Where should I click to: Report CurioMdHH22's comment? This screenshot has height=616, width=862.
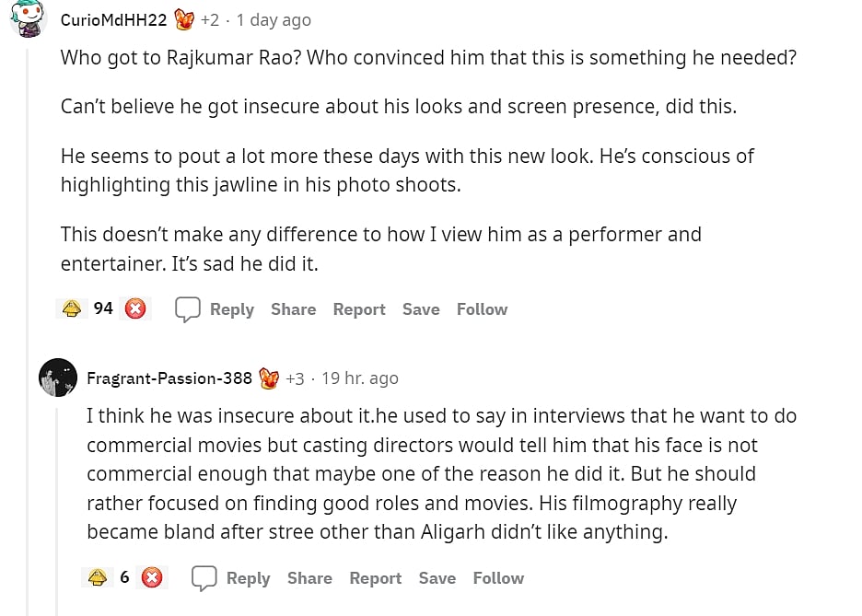pyautogui.click(x=359, y=309)
